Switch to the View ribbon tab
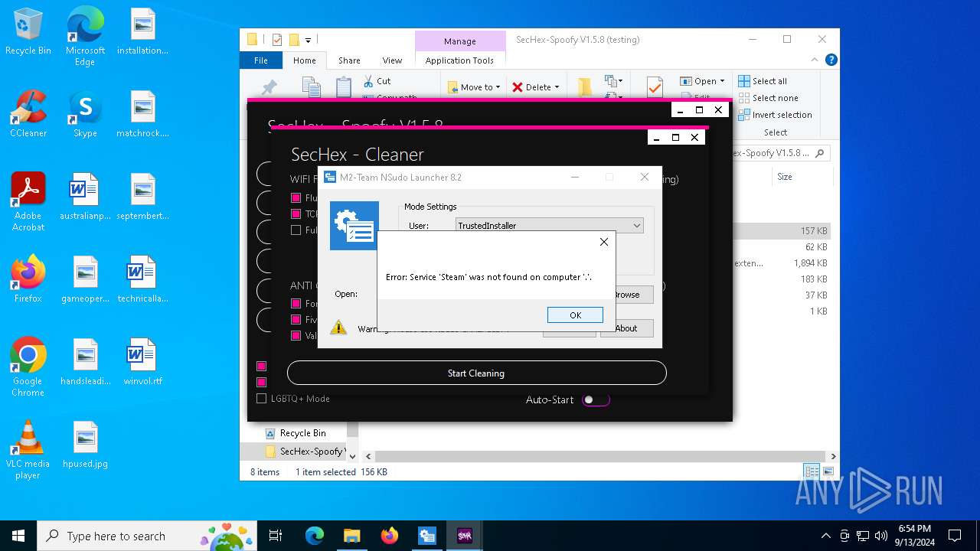980x551 pixels. click(392, 60)
